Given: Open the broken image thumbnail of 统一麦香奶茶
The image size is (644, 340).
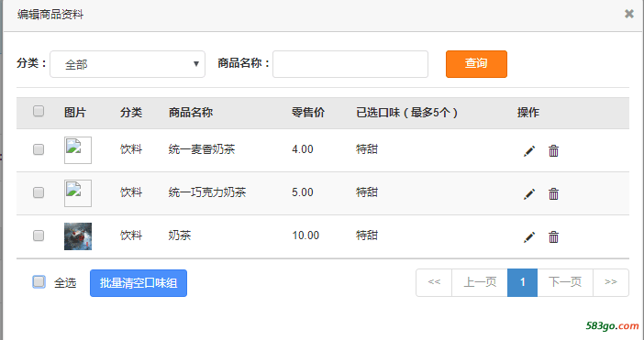Looking at the screenshot, I should pyautogui.click(x=78, y=150).
